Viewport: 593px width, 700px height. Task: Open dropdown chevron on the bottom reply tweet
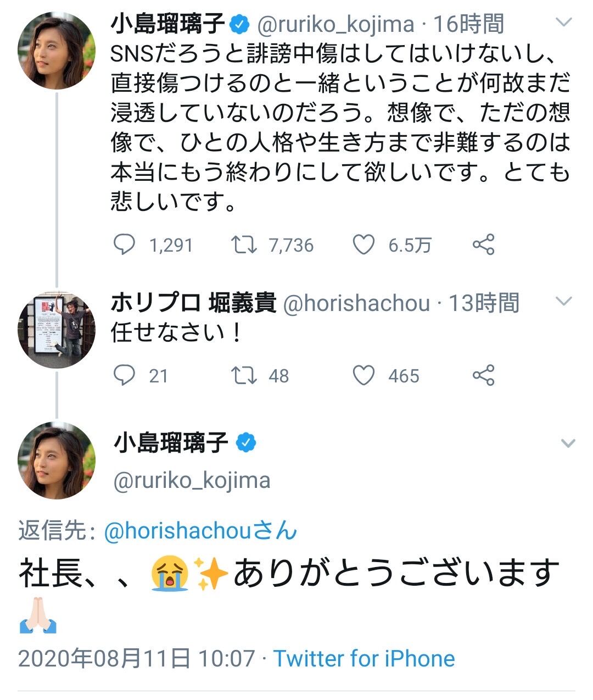pos(568,443)
